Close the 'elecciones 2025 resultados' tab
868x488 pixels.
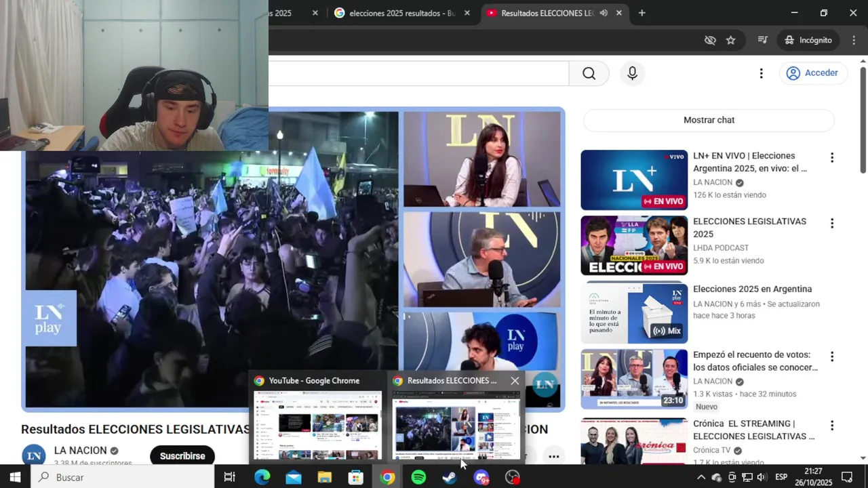(467, 13)
